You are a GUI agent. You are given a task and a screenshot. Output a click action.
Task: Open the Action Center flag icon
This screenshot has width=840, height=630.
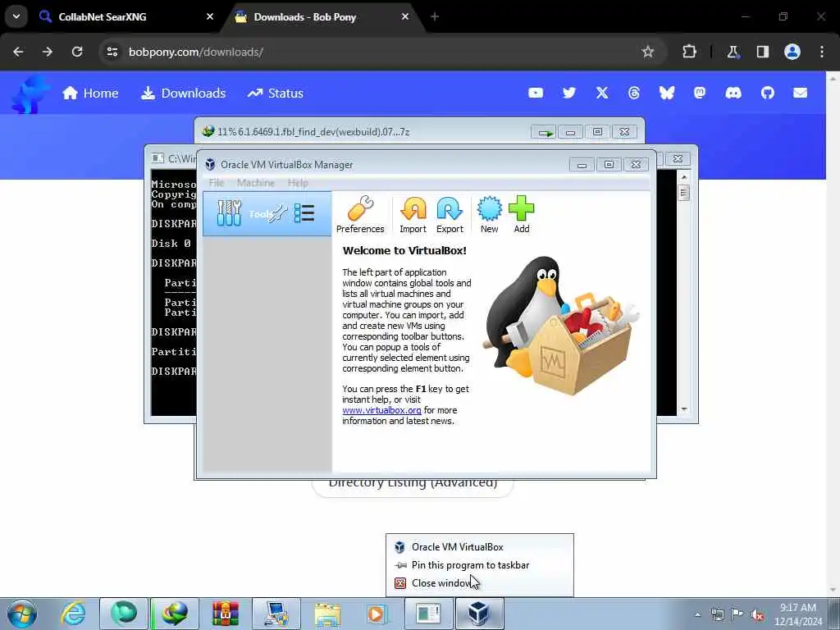737,614
